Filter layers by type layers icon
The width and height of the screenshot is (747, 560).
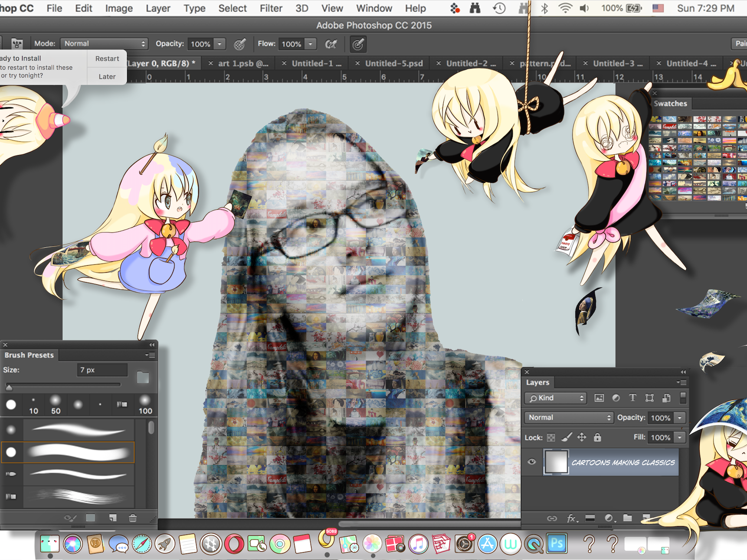click(x=632, y=398)
